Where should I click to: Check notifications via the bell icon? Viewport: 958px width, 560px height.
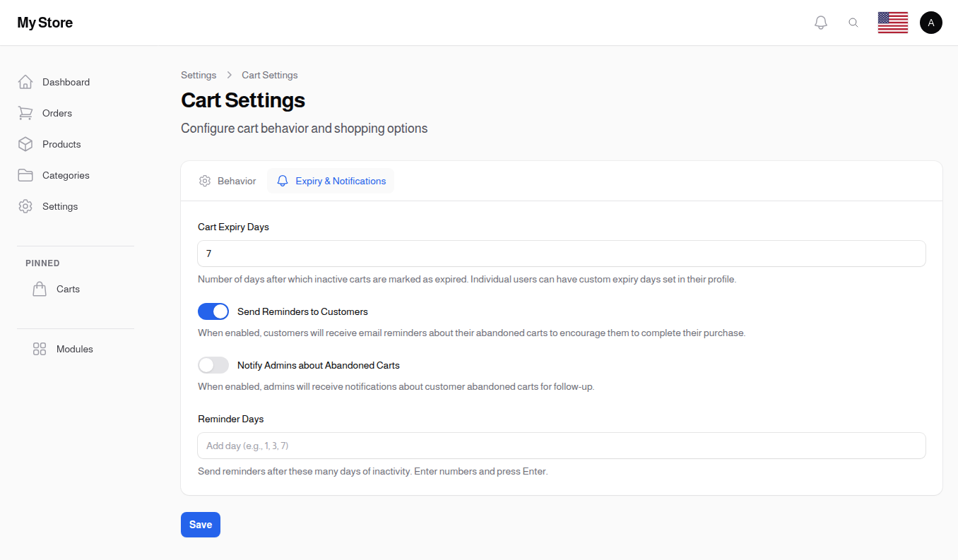(x=820, y=22)
